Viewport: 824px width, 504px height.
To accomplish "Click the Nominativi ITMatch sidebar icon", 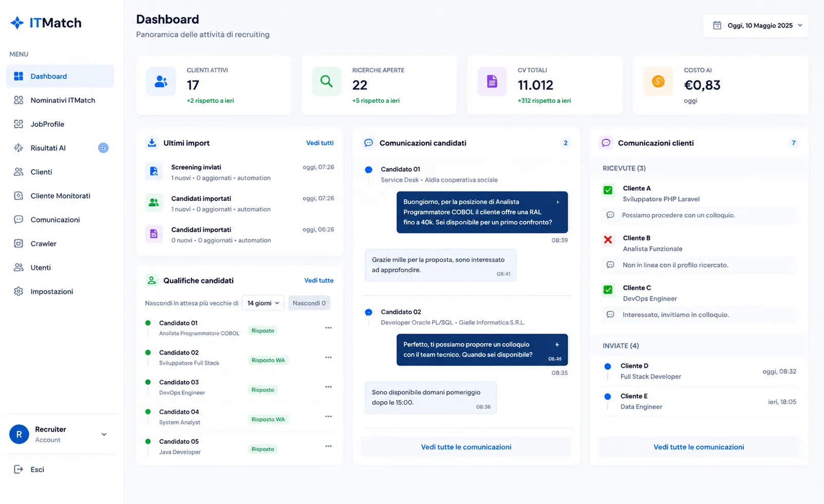I will coord(18,100).
